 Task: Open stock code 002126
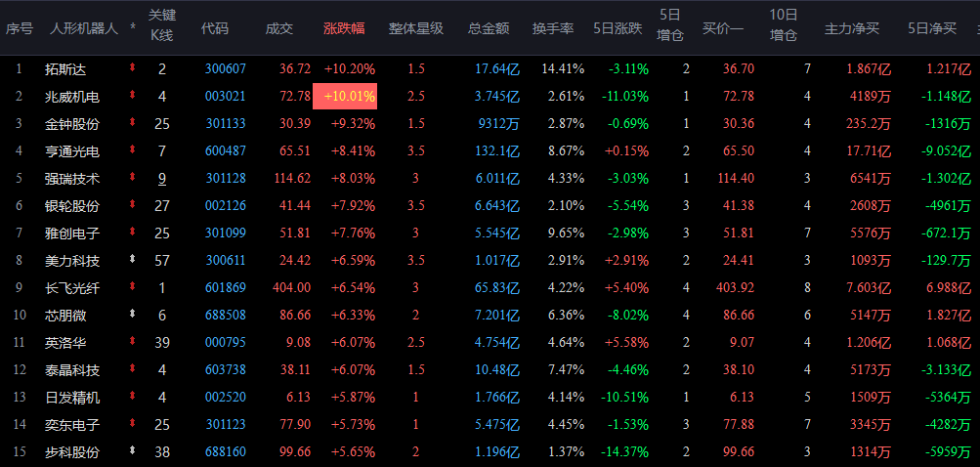(x=226, y=206)
